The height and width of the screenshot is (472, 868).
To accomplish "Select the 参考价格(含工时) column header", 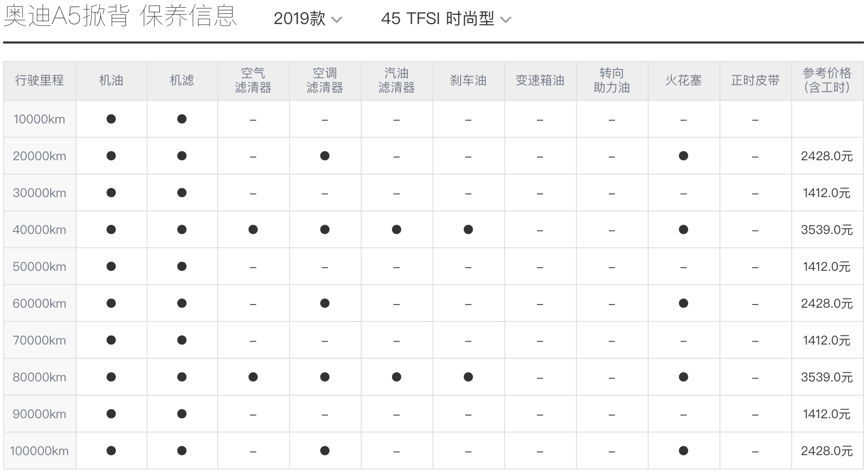I will point(827,80).
